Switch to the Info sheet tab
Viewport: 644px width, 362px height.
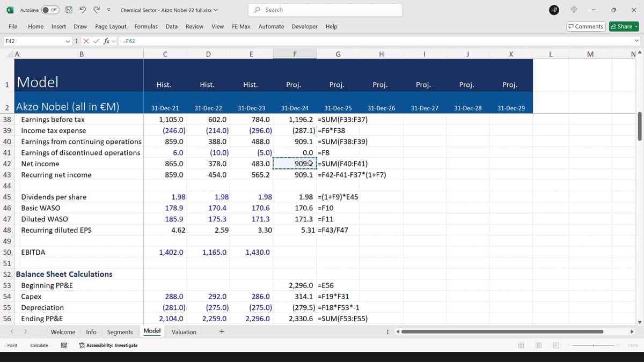tap(91, 332)
